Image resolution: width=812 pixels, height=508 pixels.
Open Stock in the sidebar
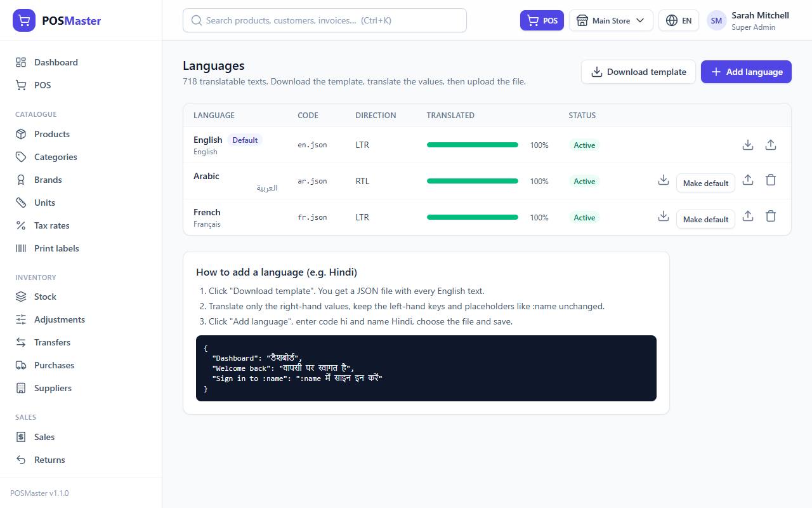[x=81, y=297]
